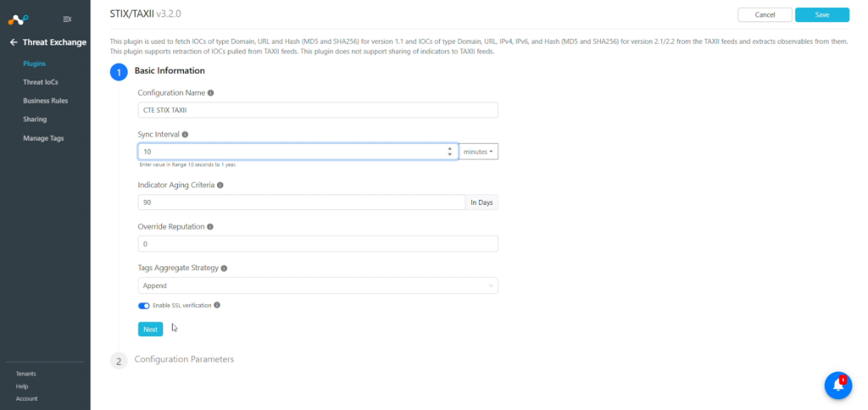The image size is (868, 410).
Task: Click the Indicator Aging Criteria info icon
Action: tap(220, 186)
